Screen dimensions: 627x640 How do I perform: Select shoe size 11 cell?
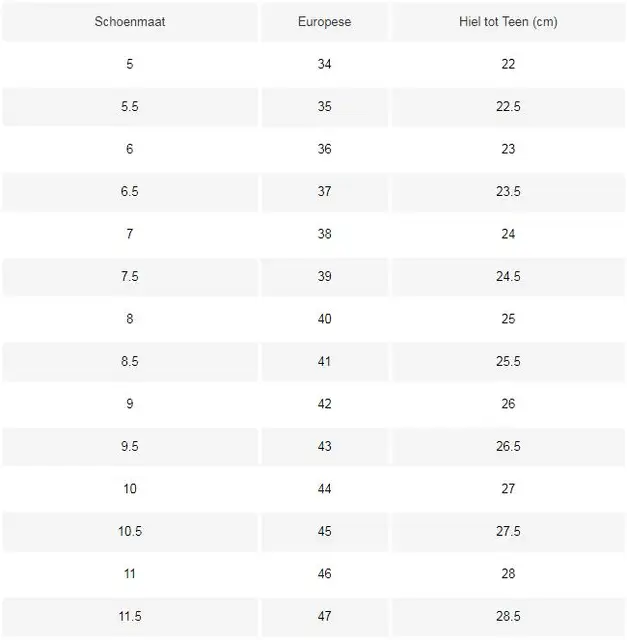[x=130, y=573]
